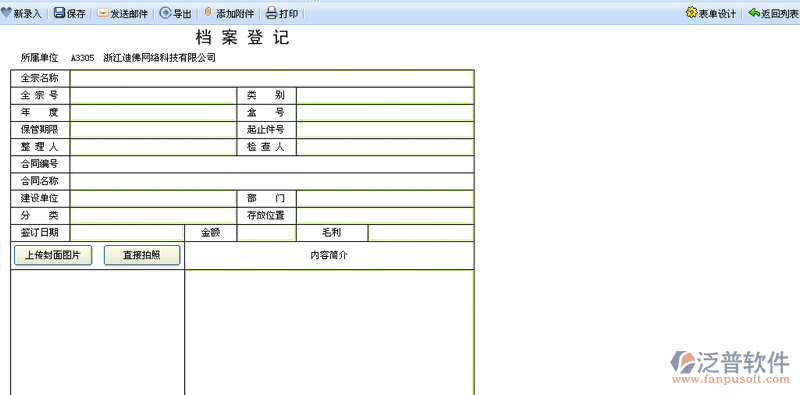Click the 金额 input box
The width and height of the screenshot is (800, 395).
click(266, 233)
